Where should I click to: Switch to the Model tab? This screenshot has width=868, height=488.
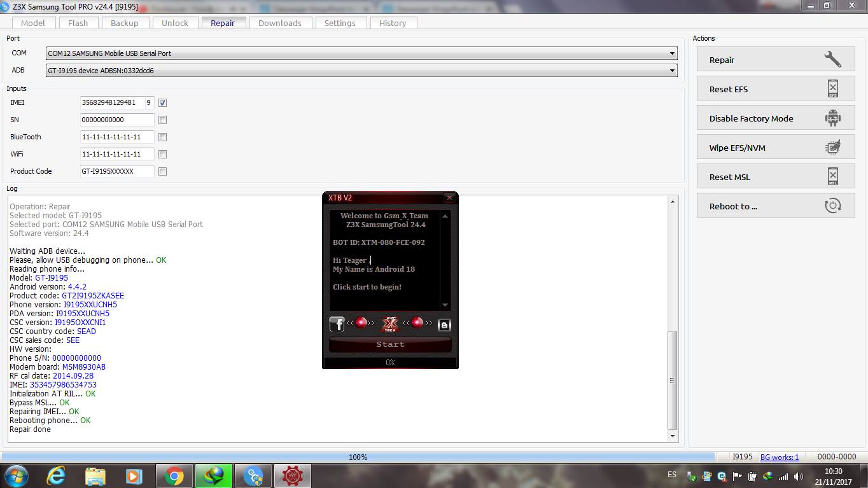33,23
